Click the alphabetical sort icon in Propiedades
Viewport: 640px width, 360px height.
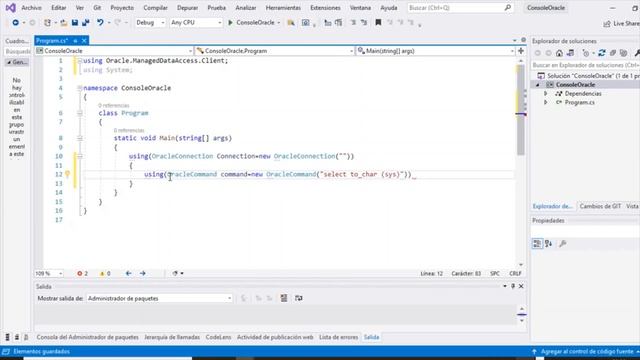click(549, 244)
